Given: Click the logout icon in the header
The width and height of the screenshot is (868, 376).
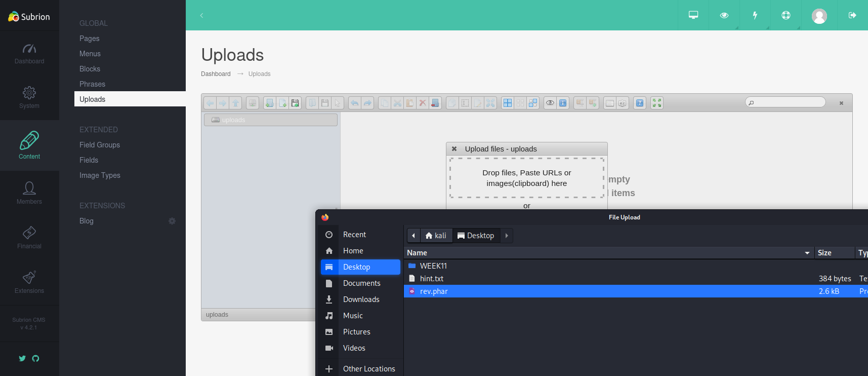Looking at the screenshot, I should [852, 15].
